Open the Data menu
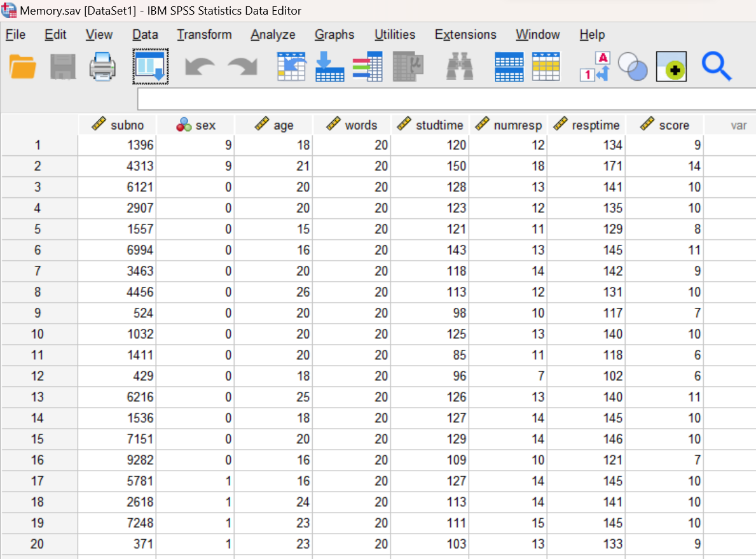Screen dimensions: 756x559 tap(145, 35)
